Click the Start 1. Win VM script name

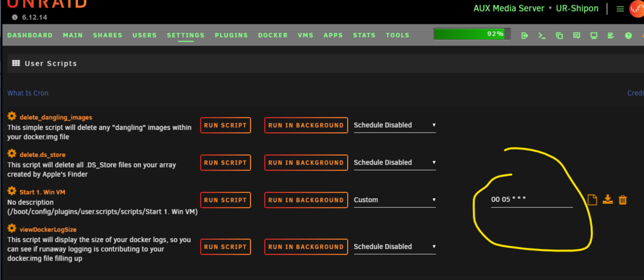click(43, 192)
